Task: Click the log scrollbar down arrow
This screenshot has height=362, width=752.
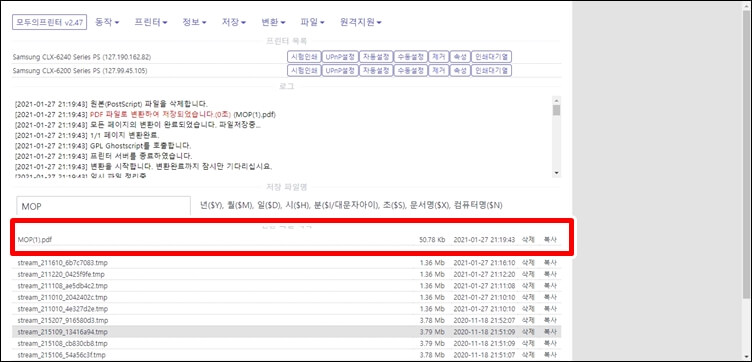Action: tap(556, 173)
